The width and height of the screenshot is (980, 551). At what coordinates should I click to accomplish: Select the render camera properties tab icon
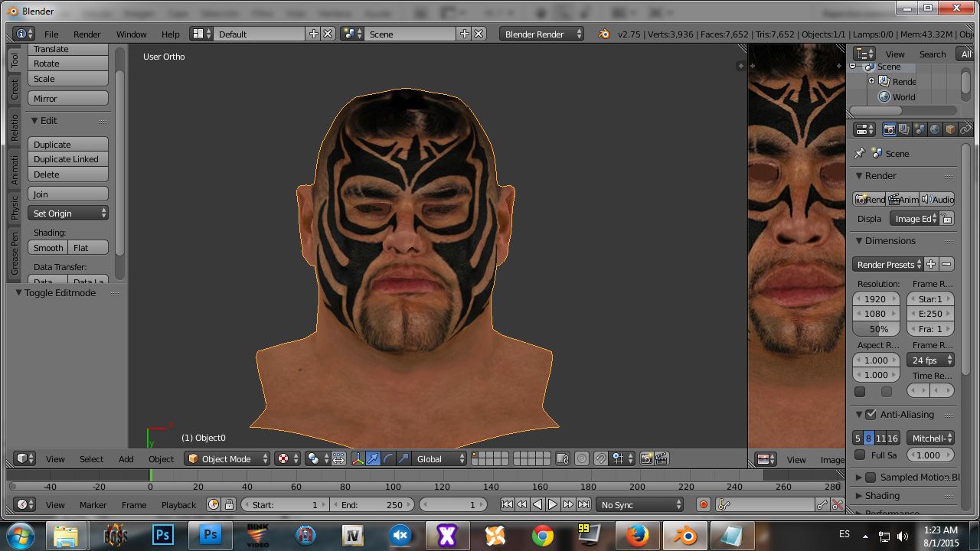click(889, 129)
